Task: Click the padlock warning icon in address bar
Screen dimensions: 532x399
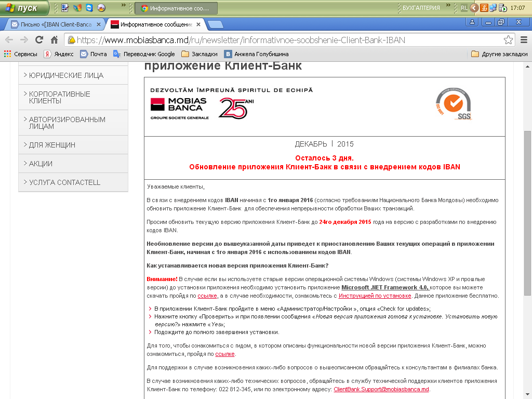Action: pyautogui.click(x=72, y=40)
